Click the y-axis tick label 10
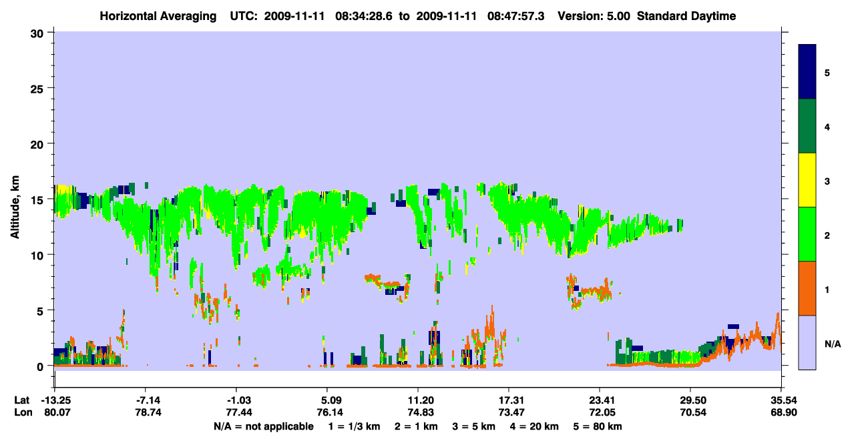This screenshot has height=445, width=868. tap(39, 255)
